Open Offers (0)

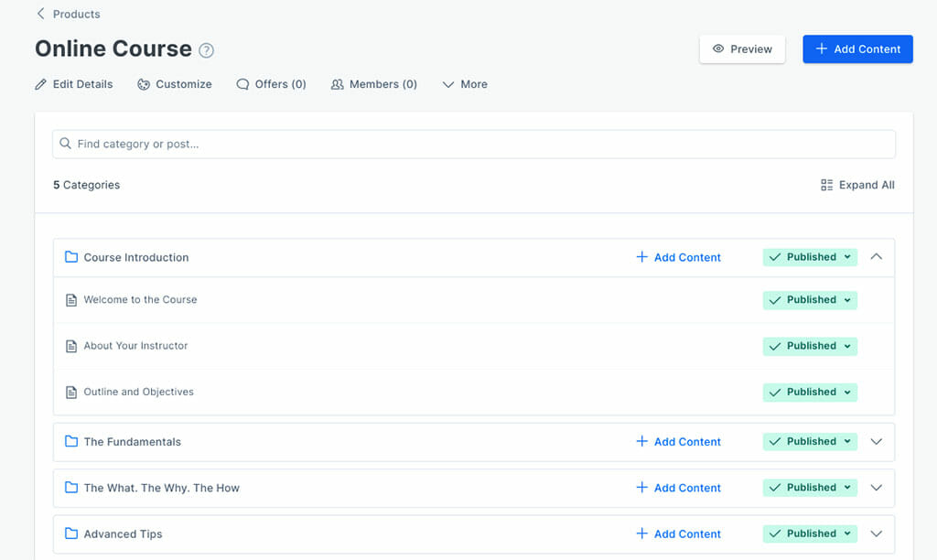coord(271,84)
